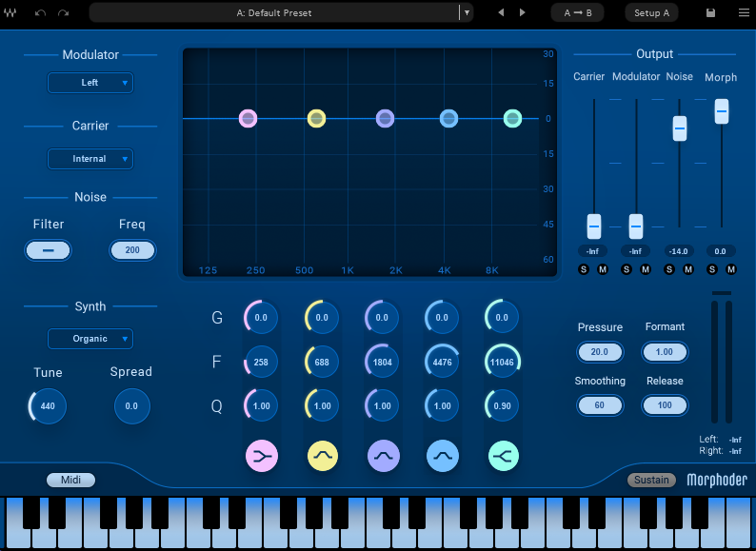Click the previous preset arrow

pyautogui.click(x=501, y=13)
